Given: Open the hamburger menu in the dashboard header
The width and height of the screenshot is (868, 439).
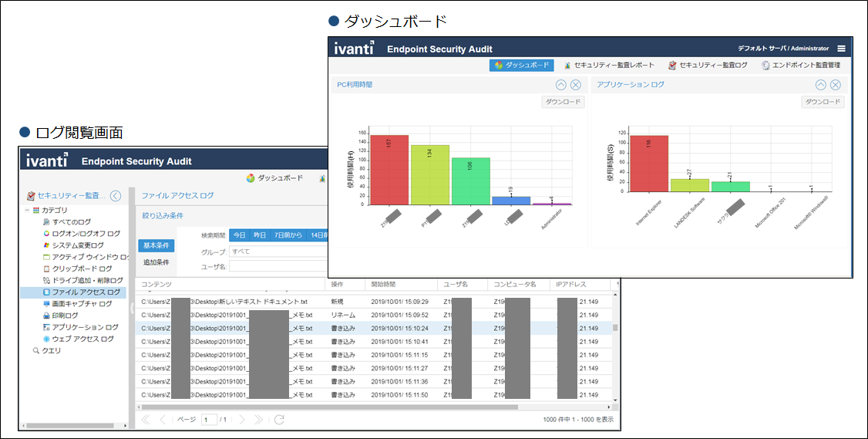Looking at the screenshot, I should (842, 49).
